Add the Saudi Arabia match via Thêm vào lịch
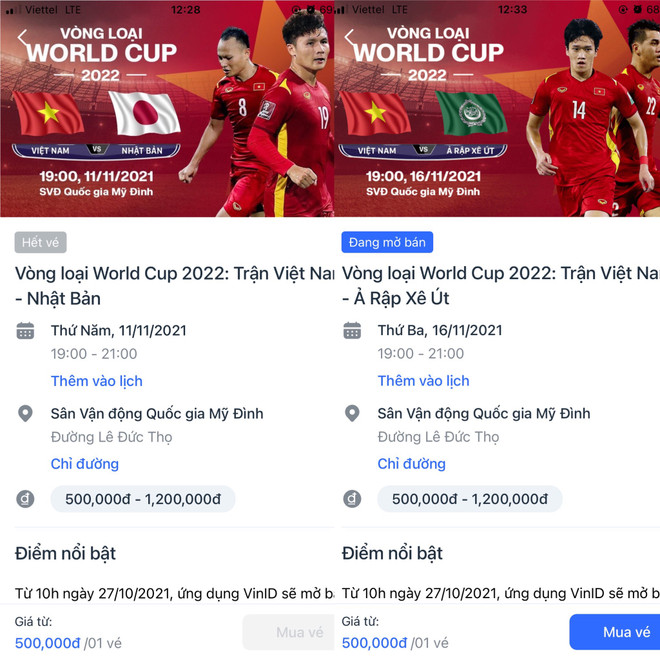Screen dimensions: 660x660 [423, 381]
